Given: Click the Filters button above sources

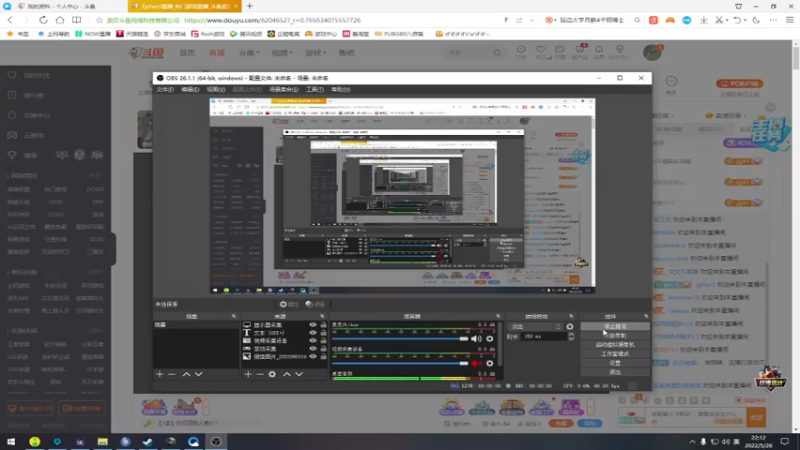Looking at the screenshot, I should click(x=315, y=304).
